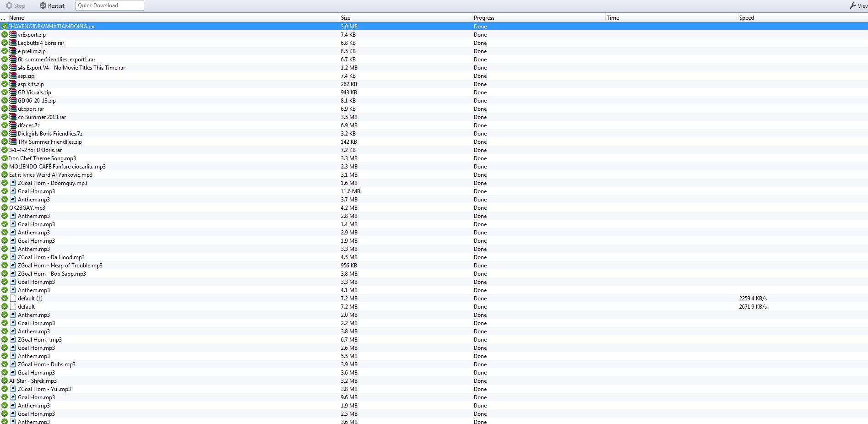
Task: Click archive icon of TRV Summer Friendlies.zip
Action: pyautogui.click(x=13, y=142)
